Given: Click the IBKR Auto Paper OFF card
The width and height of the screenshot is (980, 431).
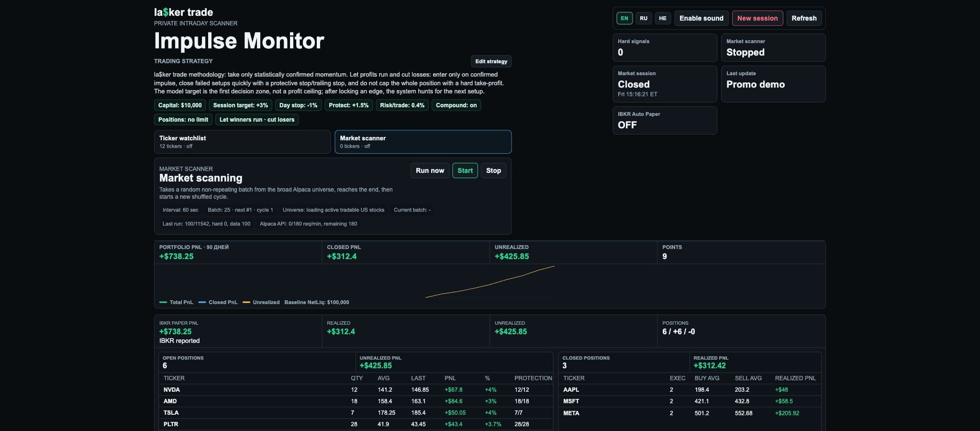Looking at the screenshot, I should [665, 120].
